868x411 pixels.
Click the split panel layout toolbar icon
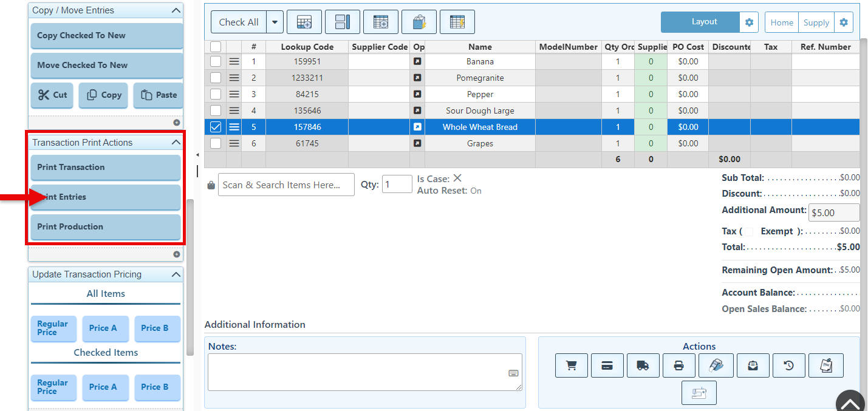tap(343, 22)
